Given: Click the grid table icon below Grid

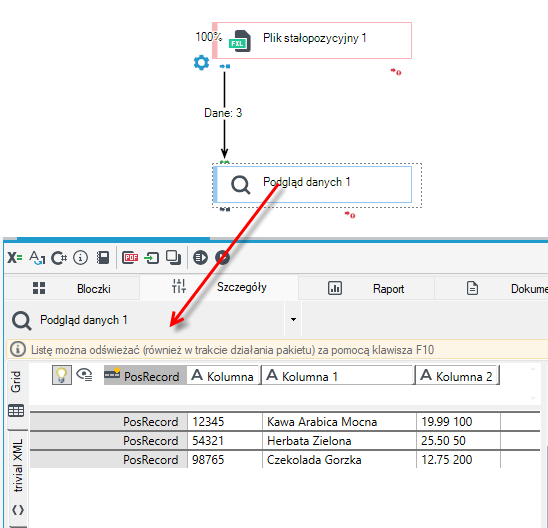Looking at the screenshot, I should (x=16, y=411).
